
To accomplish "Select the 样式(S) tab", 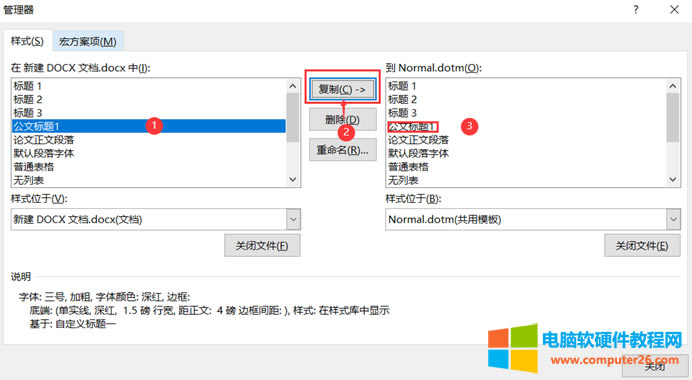I will 27,41.
